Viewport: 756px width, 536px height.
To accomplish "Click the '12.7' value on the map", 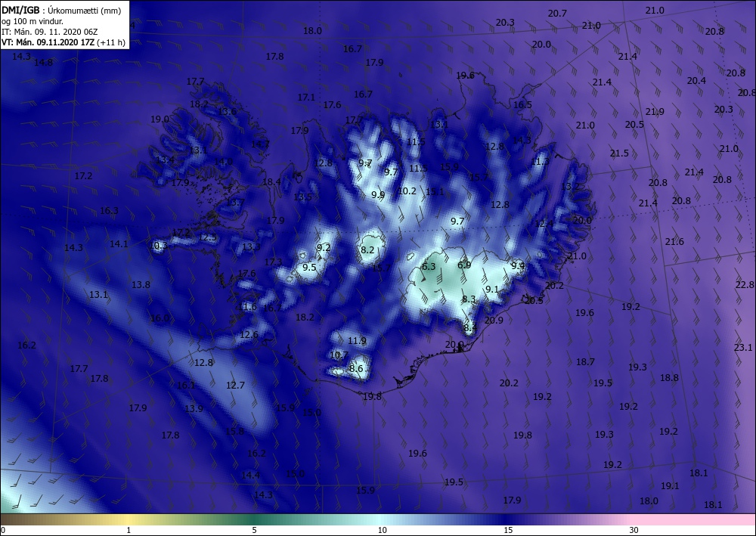I will (x=235, y=385).
